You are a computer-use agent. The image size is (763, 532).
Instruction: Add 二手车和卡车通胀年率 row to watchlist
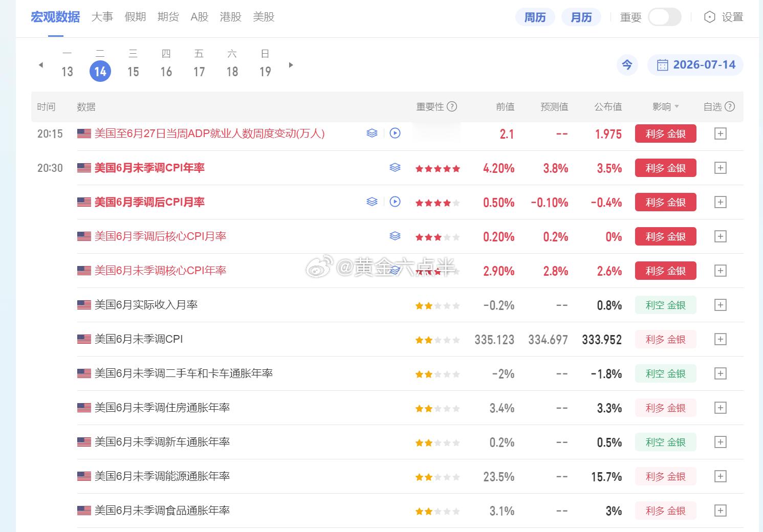(x=720, y=373)
